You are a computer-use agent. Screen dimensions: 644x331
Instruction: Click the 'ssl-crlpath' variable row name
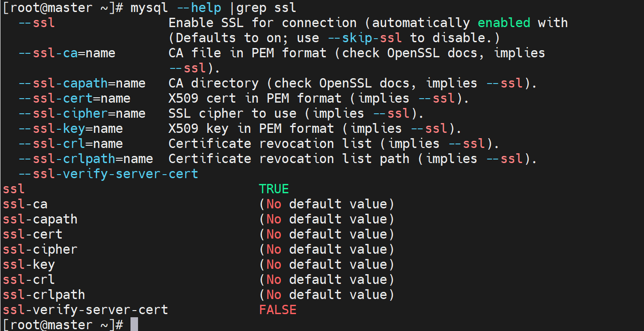pos(44,295)
